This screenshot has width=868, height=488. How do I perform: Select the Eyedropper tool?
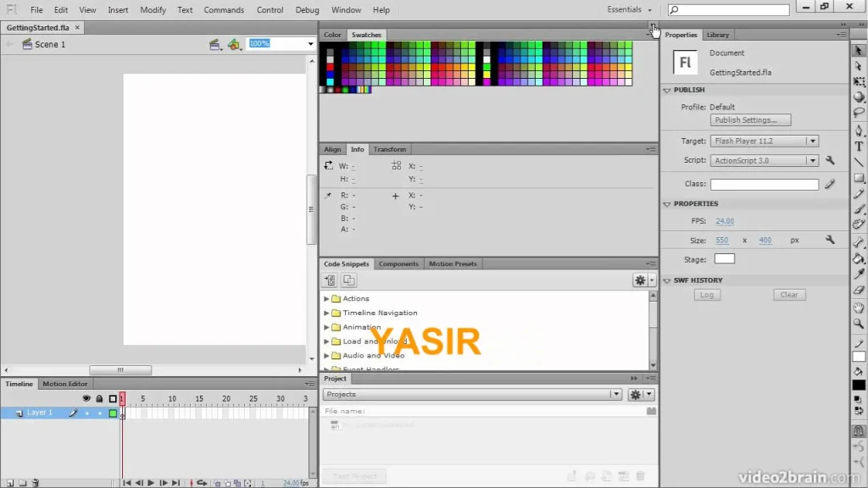tap(859, 274)
